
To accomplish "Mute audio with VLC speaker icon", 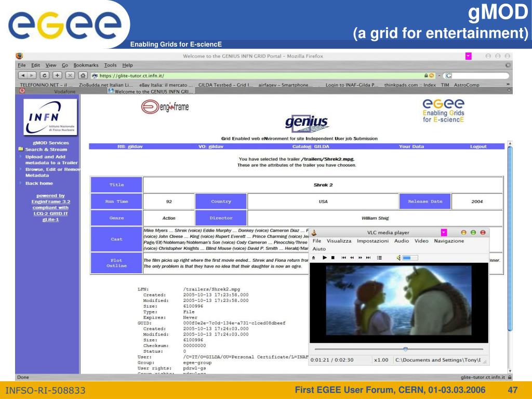I will coord(398,258).
